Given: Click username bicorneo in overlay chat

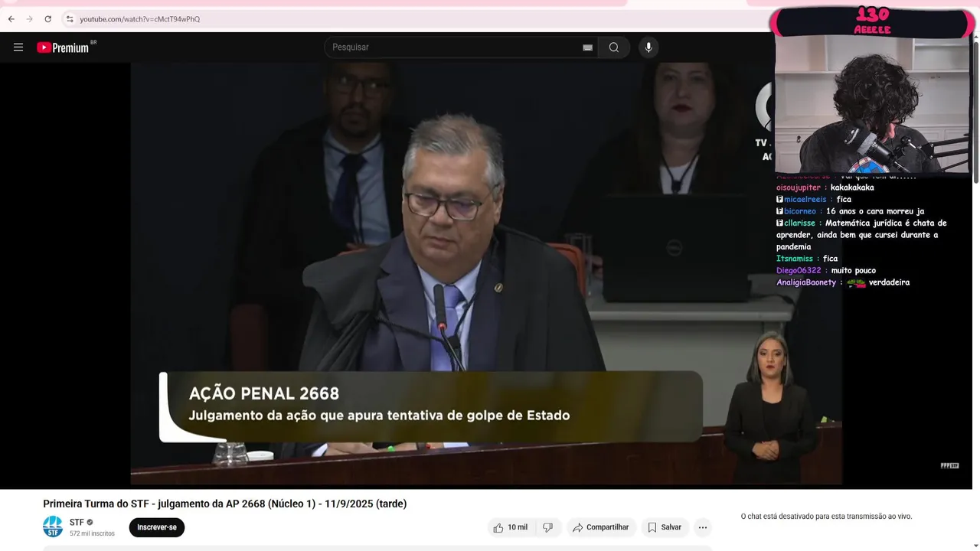Looking at the screenshot, I should click(x=800, y=211).
